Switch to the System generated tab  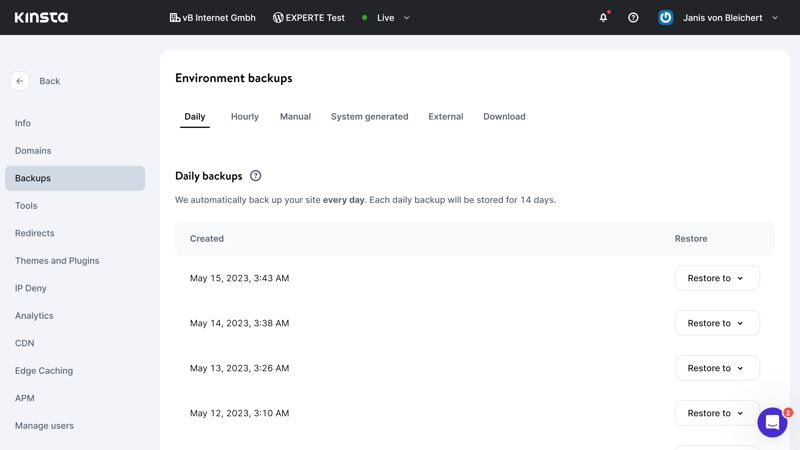[369, 117]
